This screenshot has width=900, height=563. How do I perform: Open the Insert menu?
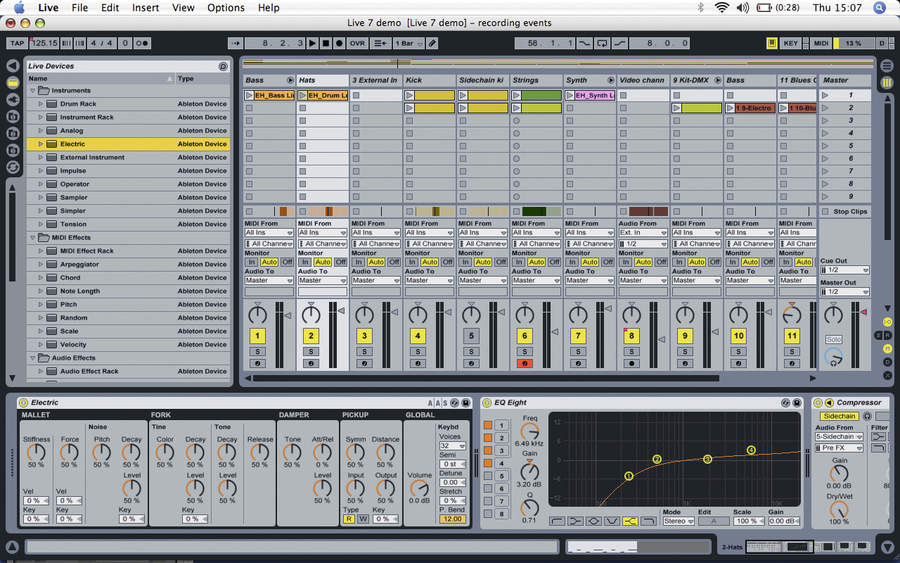pyautogui.click(x=145, y=7)
